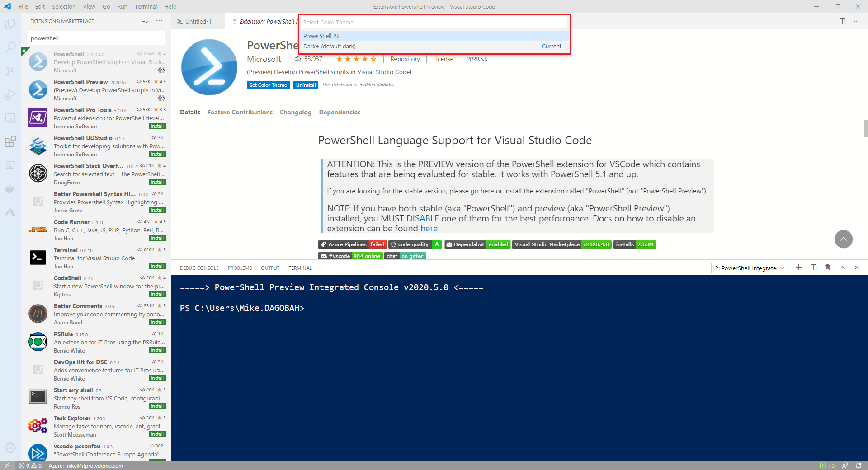
Task: Uninstall the PowerShell Preview extension
Action: tap(306, 85)
